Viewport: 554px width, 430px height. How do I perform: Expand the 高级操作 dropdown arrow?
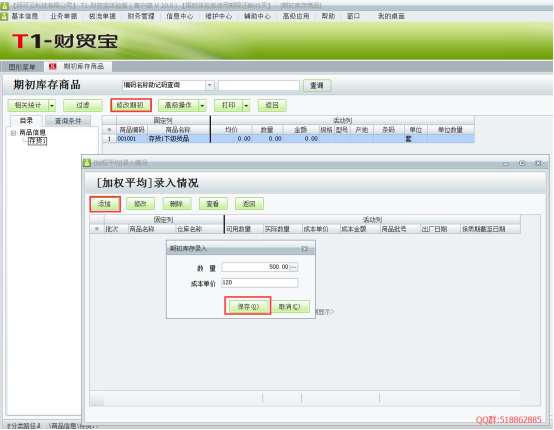[x=202, y=105]
